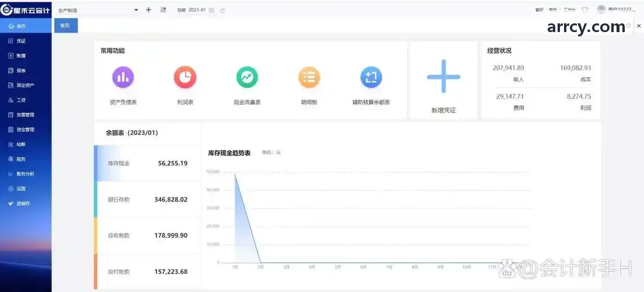Open the 资产负债表 balance sheet shortcut icon
The height and width of the screenshot is (292, 644).
pos(123,77)
